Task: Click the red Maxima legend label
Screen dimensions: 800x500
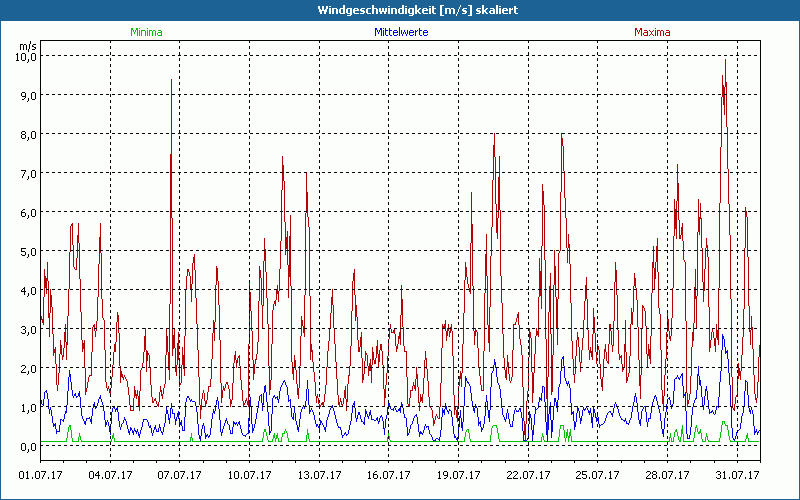Action: click(653, 32)
